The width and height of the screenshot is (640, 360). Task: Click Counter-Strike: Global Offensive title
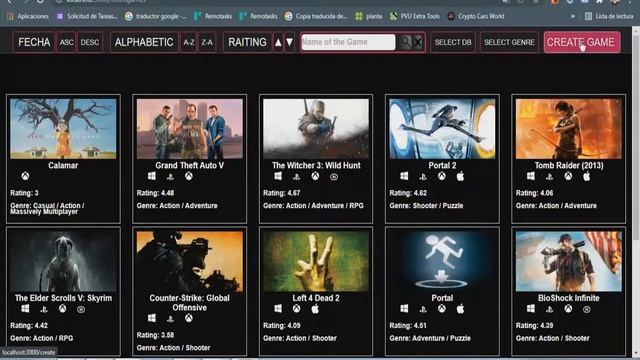coord(189,303)
